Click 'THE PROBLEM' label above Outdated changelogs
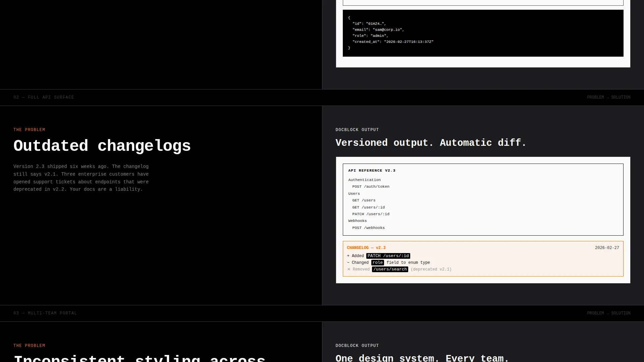 pyautogui.click(x=29, y=130)
